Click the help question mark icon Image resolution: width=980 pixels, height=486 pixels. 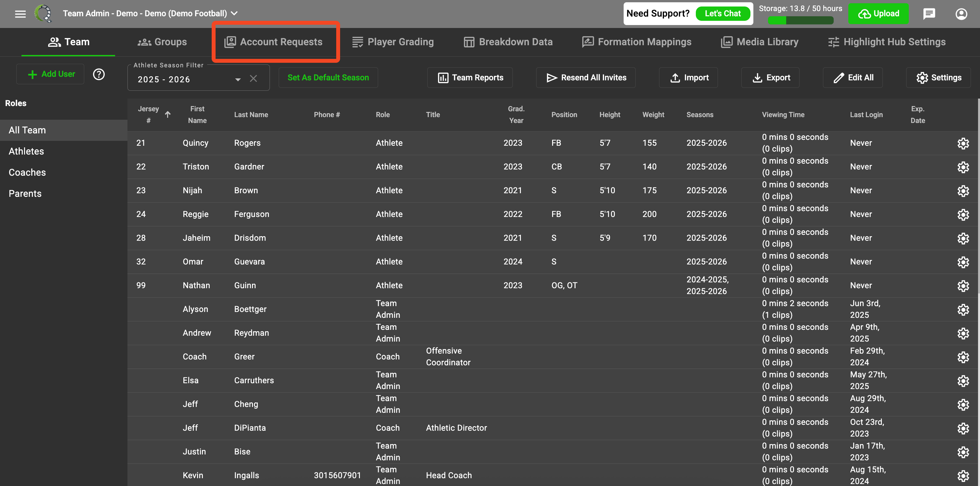(99, 74)
